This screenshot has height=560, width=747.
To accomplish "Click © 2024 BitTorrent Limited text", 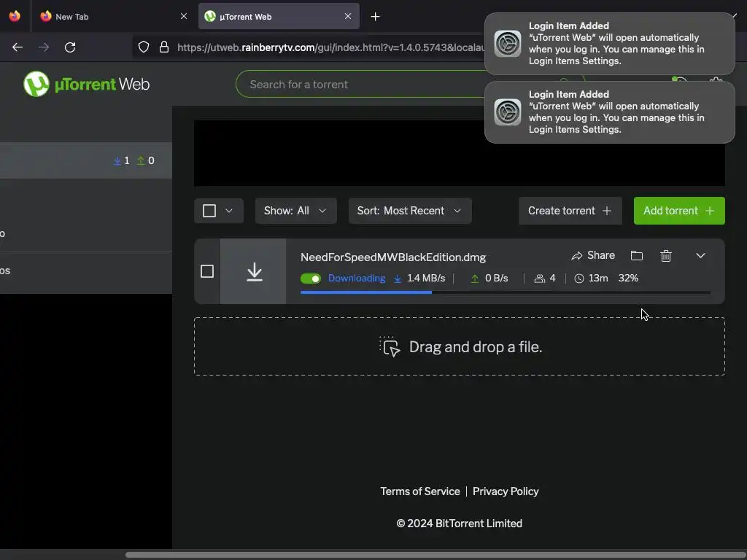I will pos(460,524).
